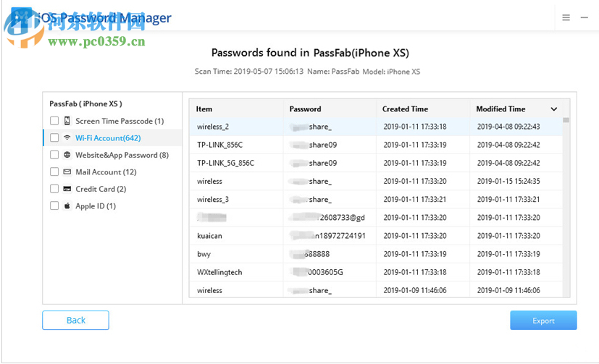Click password cell ending n18972724191

coord(328,236)
